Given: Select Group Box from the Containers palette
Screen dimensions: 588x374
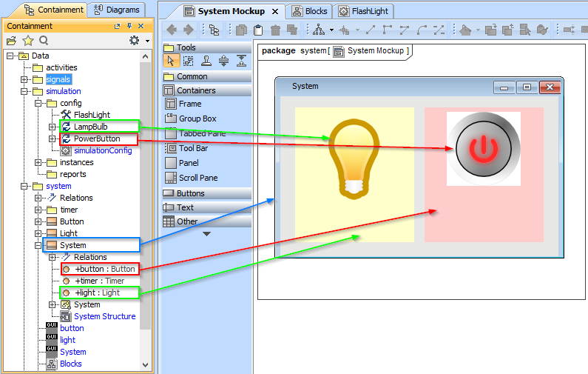Looking at the screenshot, I should (x=197, y=118).
